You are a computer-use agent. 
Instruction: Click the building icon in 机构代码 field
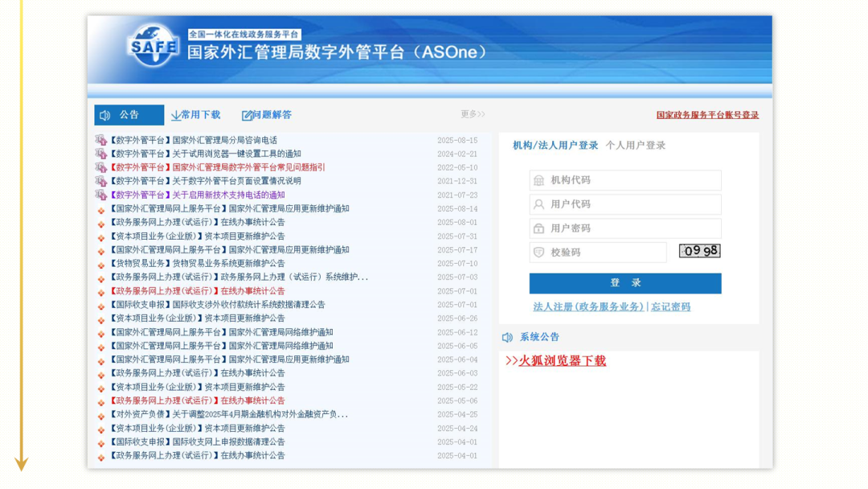coord(538,180)
